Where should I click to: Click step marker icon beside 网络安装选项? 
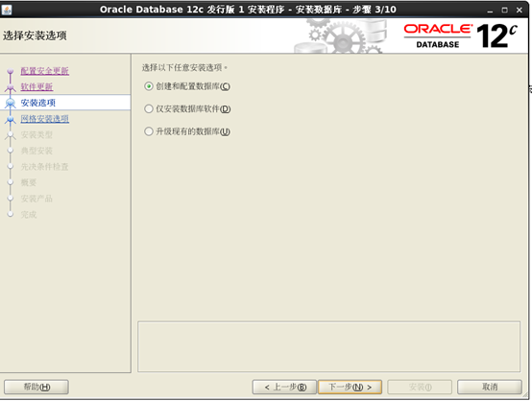click(x=11, y=119)
